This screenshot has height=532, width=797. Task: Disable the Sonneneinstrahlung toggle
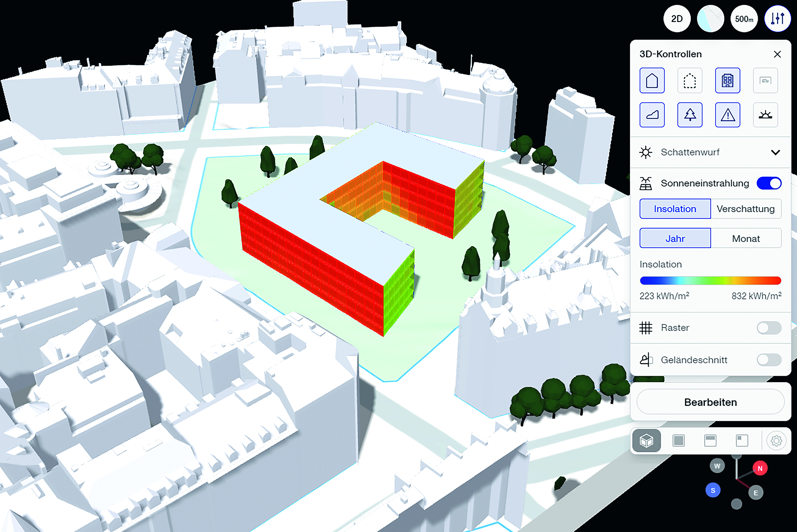pyautogui.click(x=769, y=183)
